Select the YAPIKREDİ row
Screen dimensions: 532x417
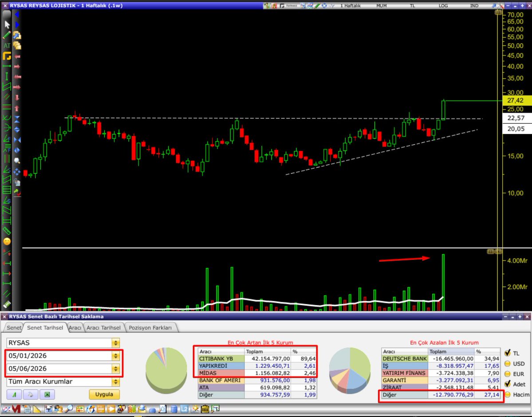click(257, 366)
